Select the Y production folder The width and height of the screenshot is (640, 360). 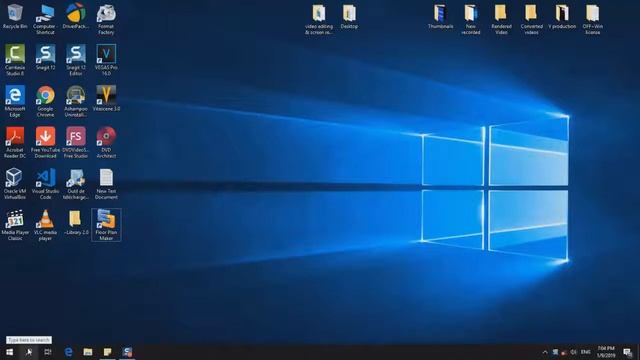click(x=562, y=17)
